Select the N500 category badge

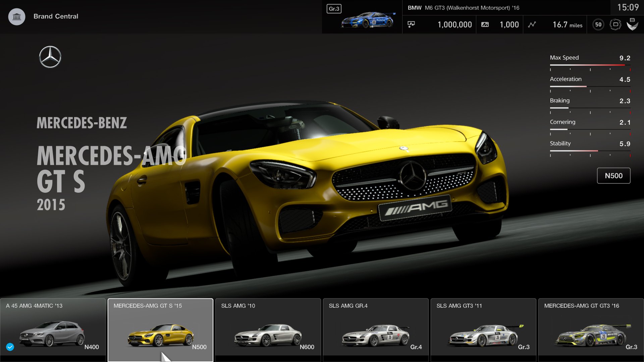pos(613,175)
